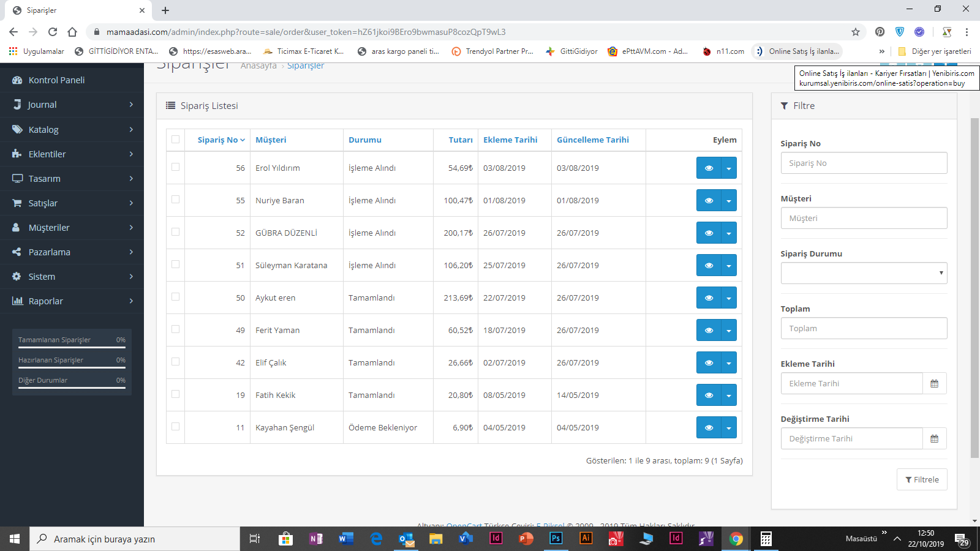Expand the Raporlar sidebar menu

(x=72, y=301)
